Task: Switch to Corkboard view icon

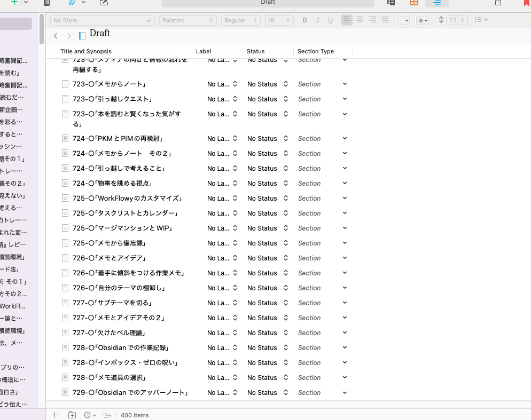Action: [x=414, y=3]
